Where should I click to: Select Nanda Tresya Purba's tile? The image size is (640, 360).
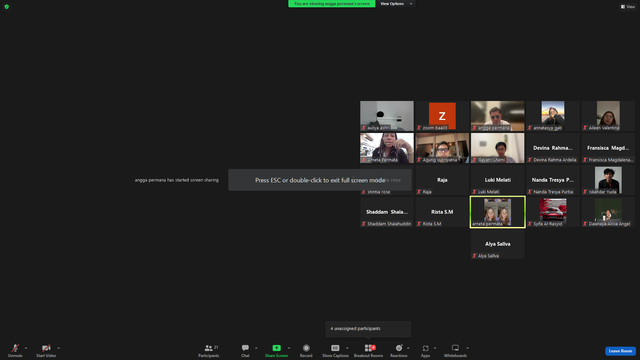553,180
